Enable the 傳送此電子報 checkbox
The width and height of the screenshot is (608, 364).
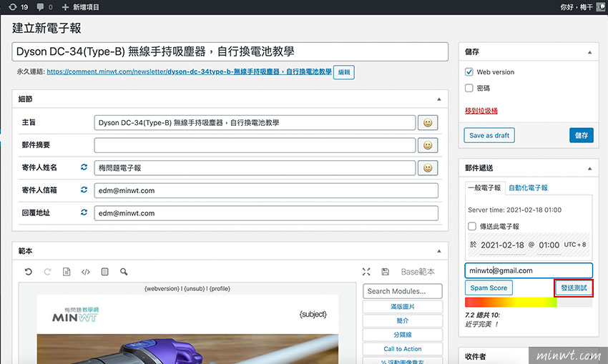tap(472, 226)
